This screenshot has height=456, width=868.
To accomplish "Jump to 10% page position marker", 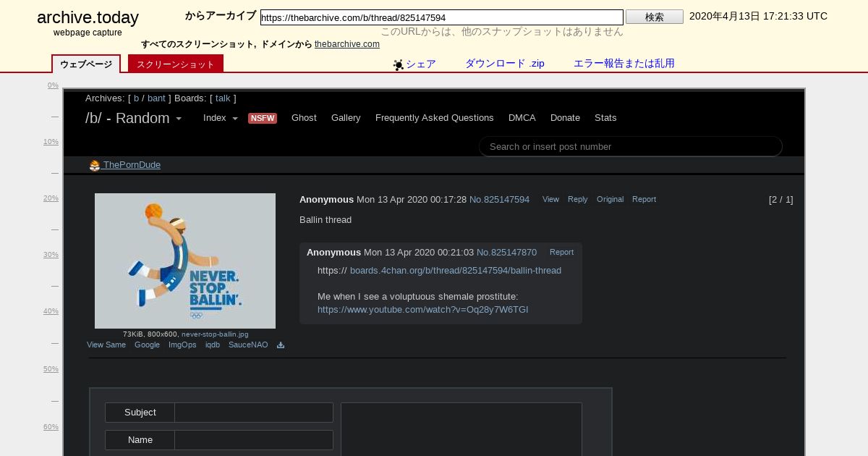I will 51,142.
